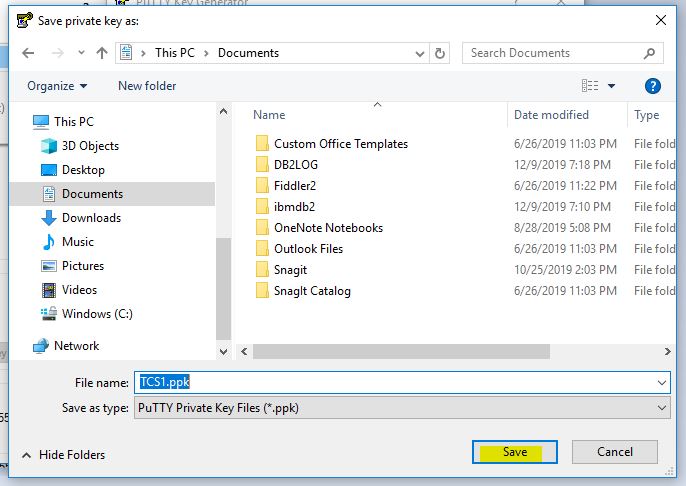Image resolution: width=686 pixels, height=486 pixels.
Task: Refresh the Documents folder view
Action: [x=440, y=53]
